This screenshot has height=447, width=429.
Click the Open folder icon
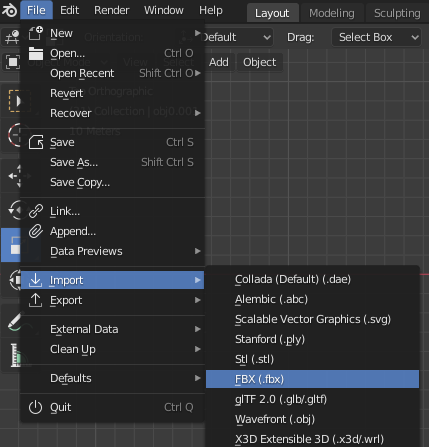pos(36,53)
